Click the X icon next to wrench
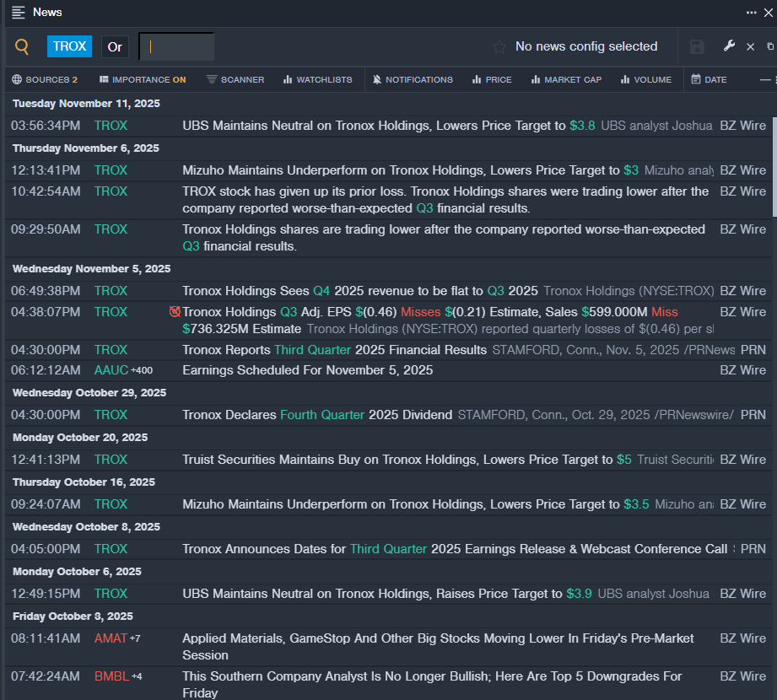The height and width of the screenshot is (700, 777). tap(750, 47)
